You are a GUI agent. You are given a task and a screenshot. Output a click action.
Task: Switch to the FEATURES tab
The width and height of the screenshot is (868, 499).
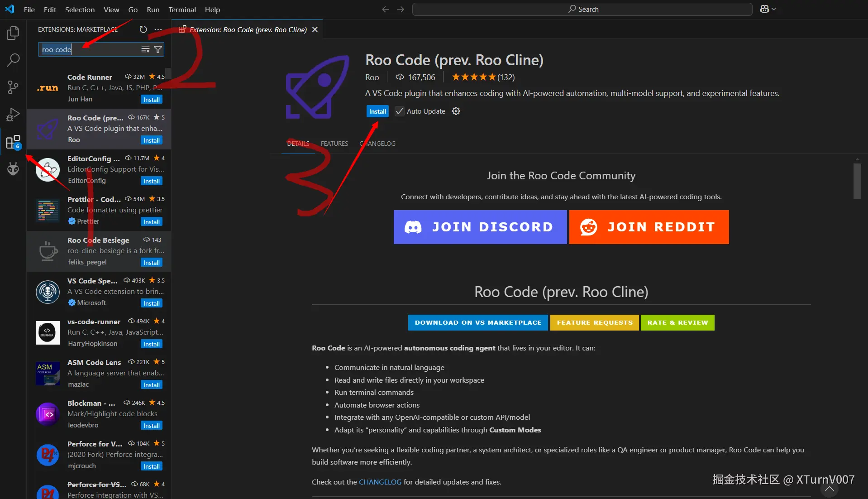(334, 144)
